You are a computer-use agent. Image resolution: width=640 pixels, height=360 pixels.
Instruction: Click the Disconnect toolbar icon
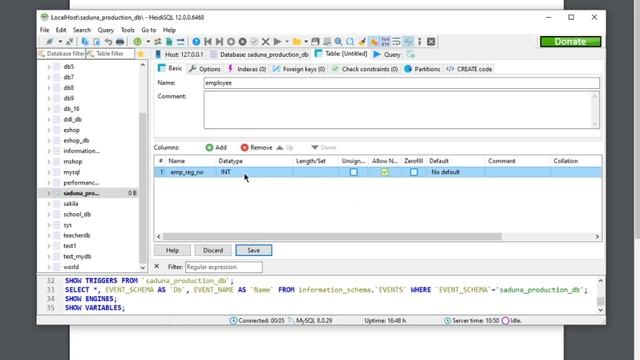[70, 42]
